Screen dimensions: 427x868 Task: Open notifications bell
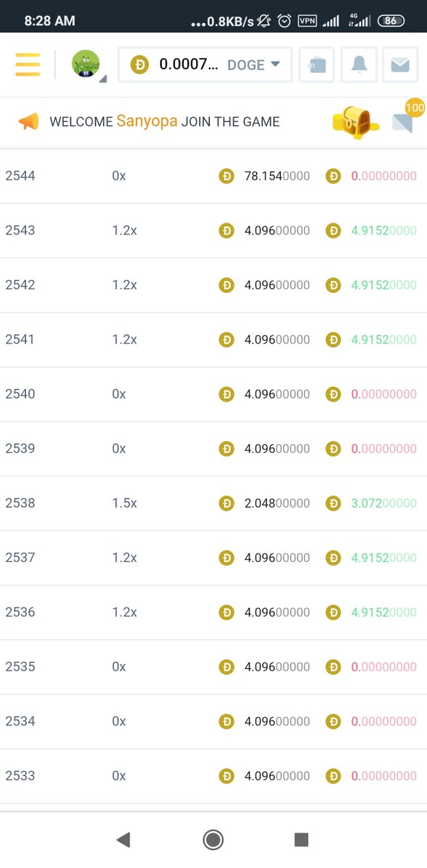(x=358, y=65)
